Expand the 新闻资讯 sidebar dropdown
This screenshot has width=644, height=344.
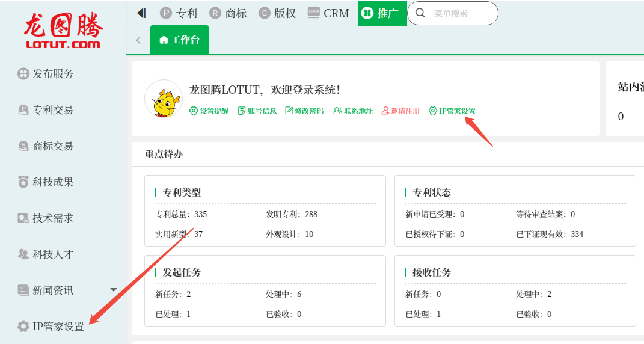(x=114, y=290)
